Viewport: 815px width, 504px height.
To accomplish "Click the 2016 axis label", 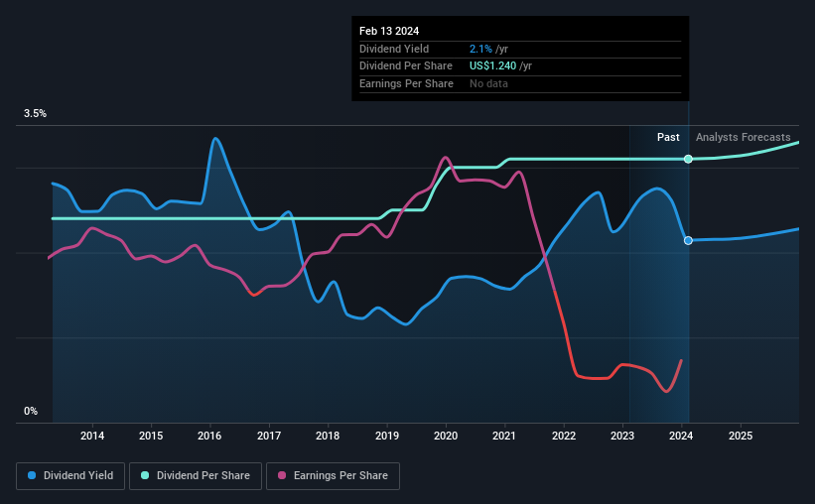I will 209,436.
